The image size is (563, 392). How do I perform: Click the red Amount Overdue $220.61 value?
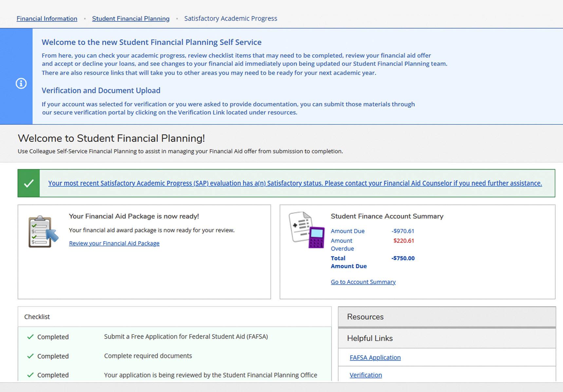click(x=403, y=241)
